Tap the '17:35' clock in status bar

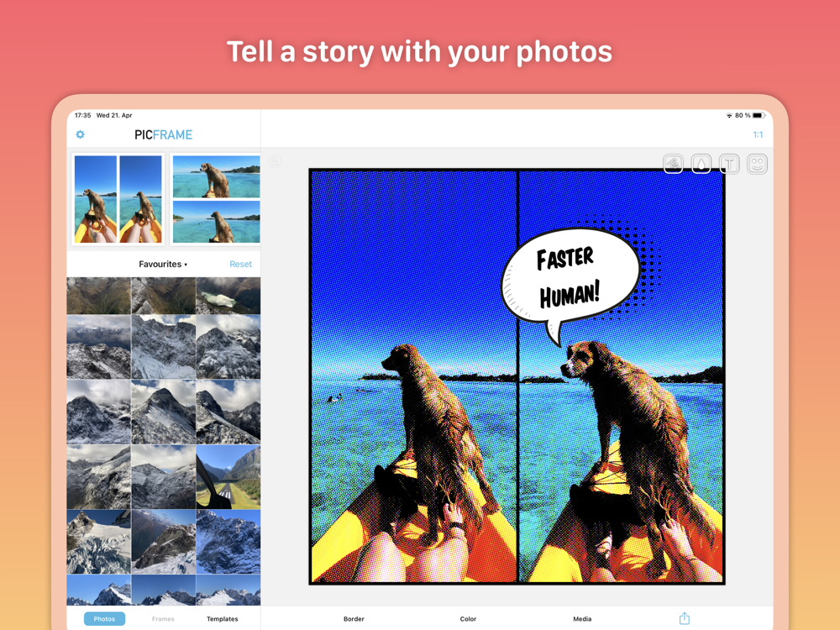pyautogui.click(x=82, y=115)
